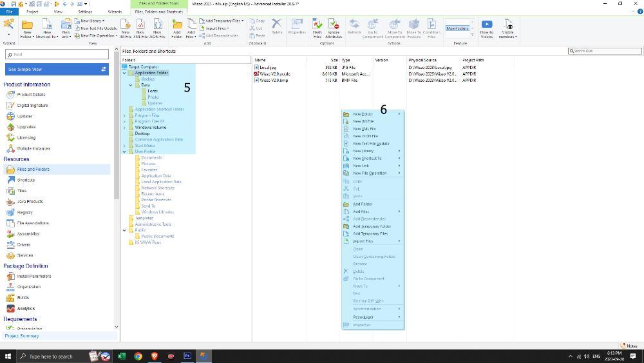Open How-to Videos from the ribbon

(487, 28)
